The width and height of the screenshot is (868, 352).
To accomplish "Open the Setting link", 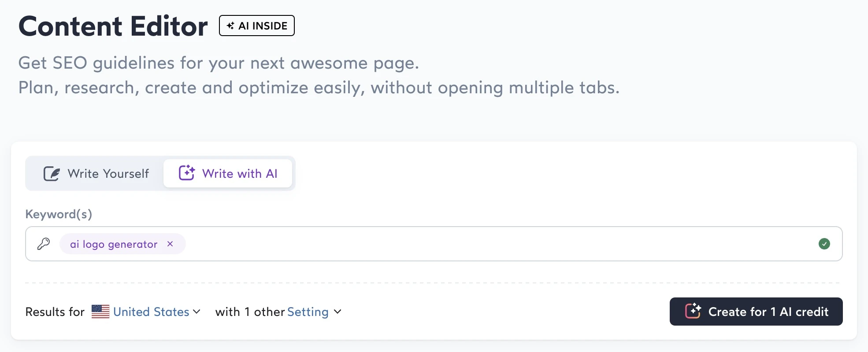I will point(308,312).
